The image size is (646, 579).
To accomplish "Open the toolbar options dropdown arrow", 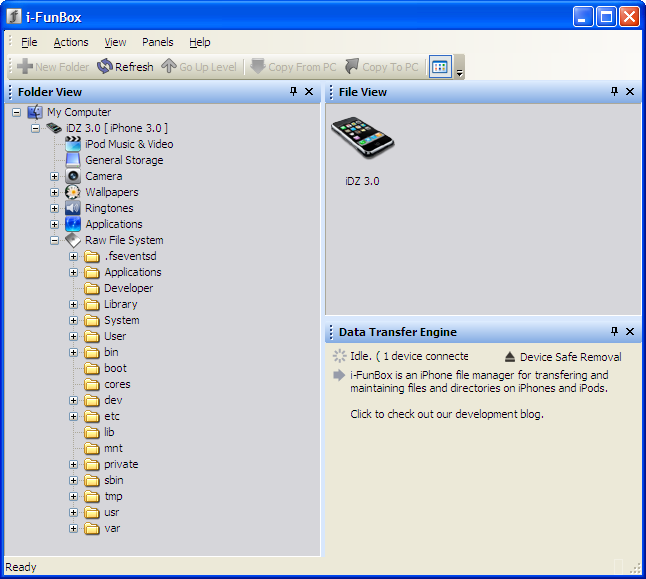I will (459, 73).
